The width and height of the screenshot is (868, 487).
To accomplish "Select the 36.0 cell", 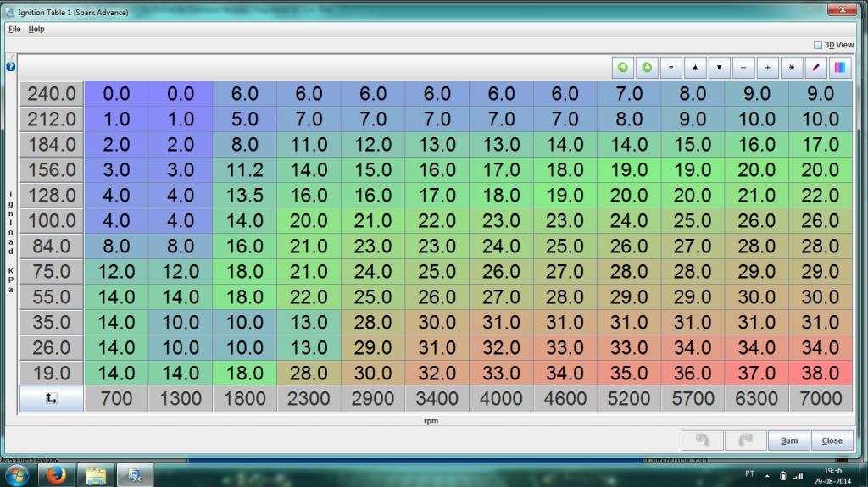I will point(693,374).
